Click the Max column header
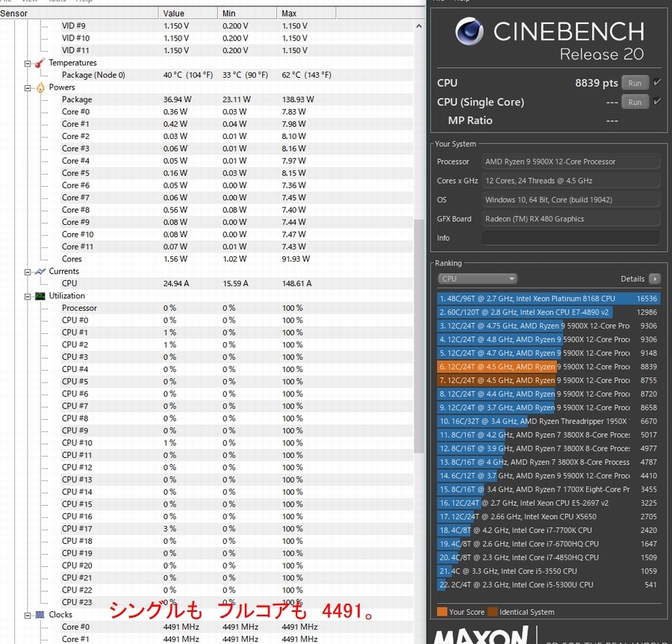Viewport: 672px width, 644px height. pyautogui.click(x=306, y=13)
